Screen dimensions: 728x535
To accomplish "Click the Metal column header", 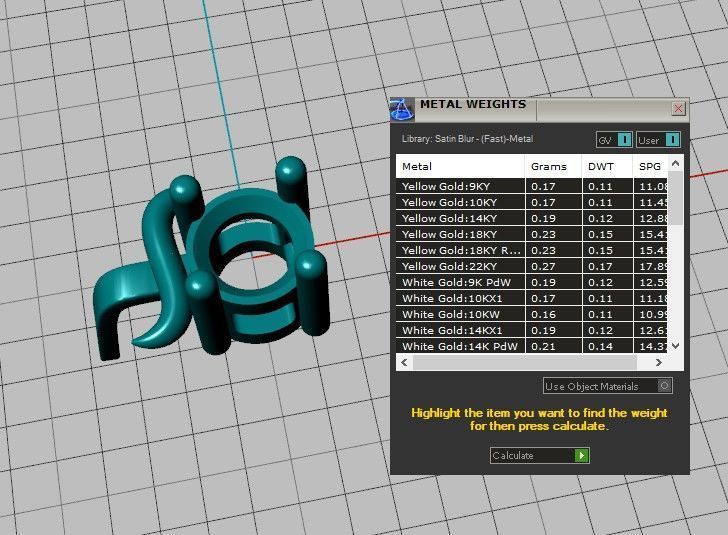I will pyautogui.click(x=460, y=166).
